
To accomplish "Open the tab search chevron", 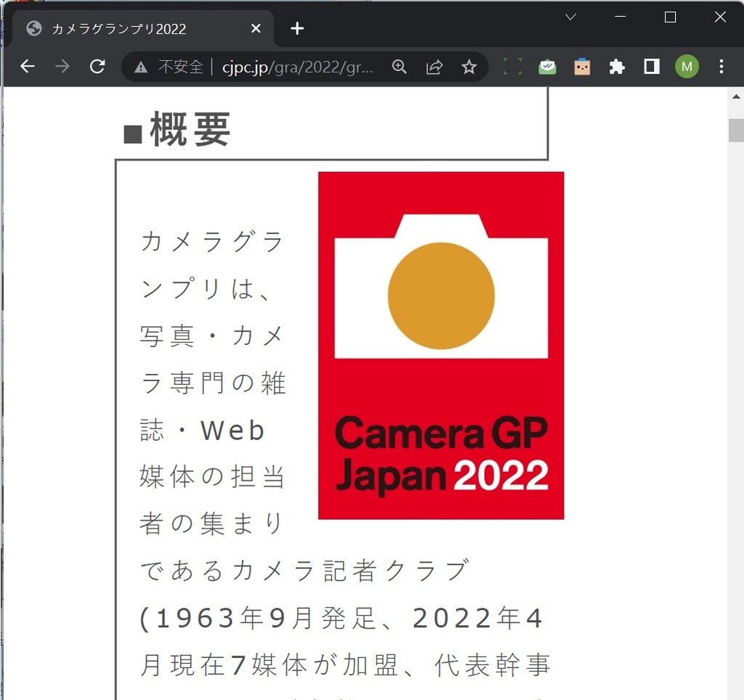I will coord(570,17).
